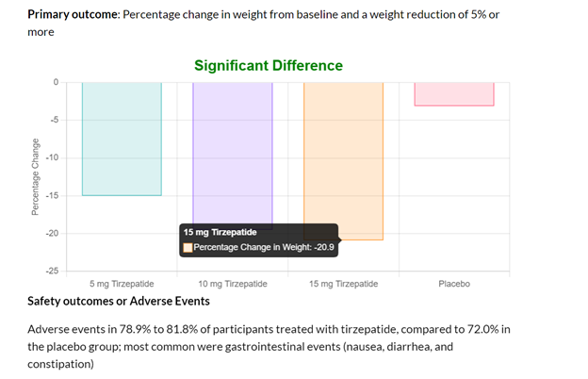Click the 5 mg Tirzepatide teal bar
Image resolution: width=588 pixels, height=379 pixels.
click(x=122, y=139)
